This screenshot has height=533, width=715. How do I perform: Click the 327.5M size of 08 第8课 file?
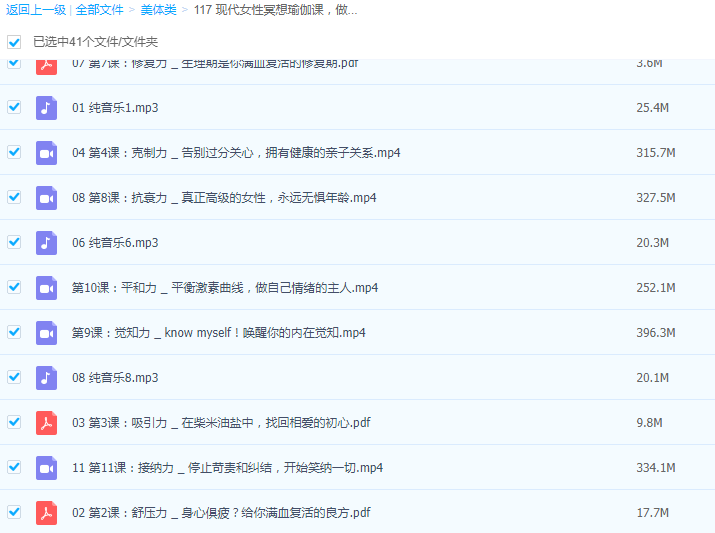tap(656, 198)
